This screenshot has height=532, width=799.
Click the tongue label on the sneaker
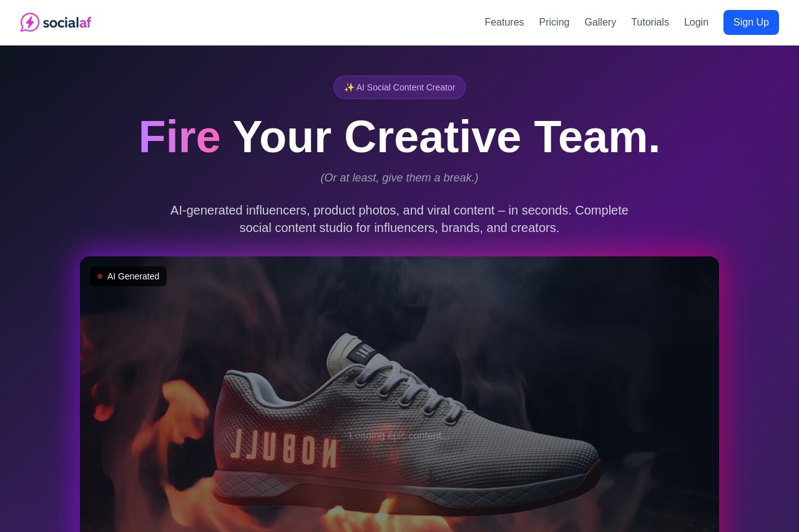point(363,354)
